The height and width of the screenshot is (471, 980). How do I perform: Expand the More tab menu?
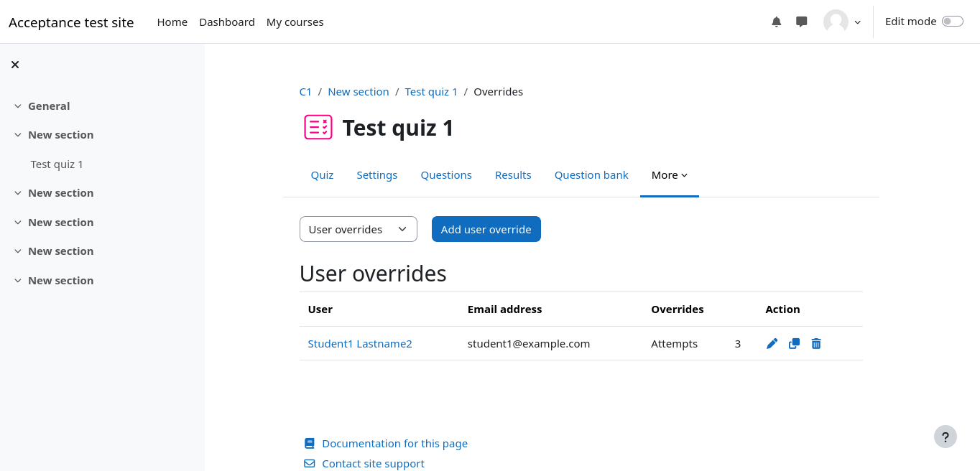point(669,175)
